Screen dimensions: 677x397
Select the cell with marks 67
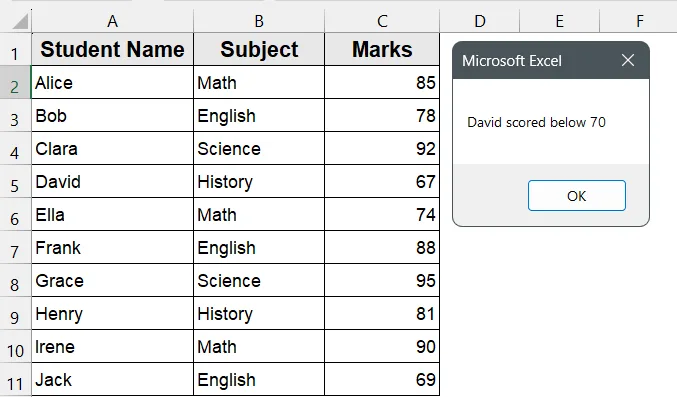382,181
